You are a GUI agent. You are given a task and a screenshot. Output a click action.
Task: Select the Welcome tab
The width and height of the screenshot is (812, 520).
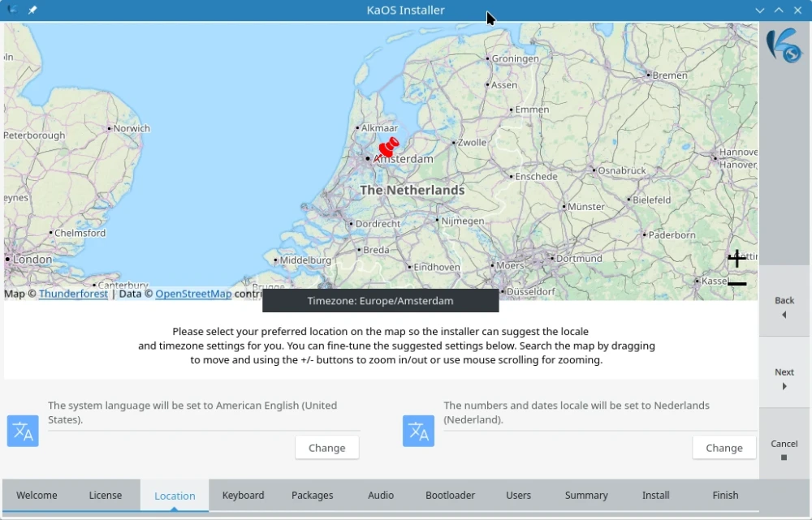37,495
